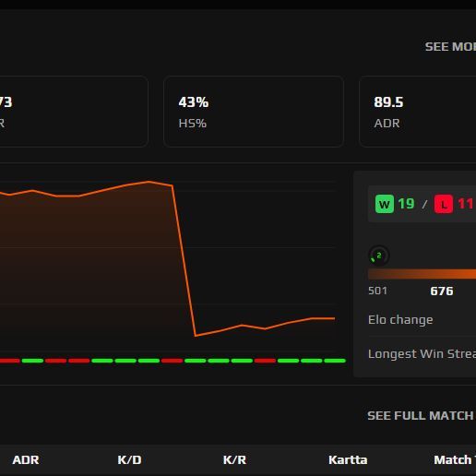
Task: Click the lowest point on Elo graph
Action: 196,336
